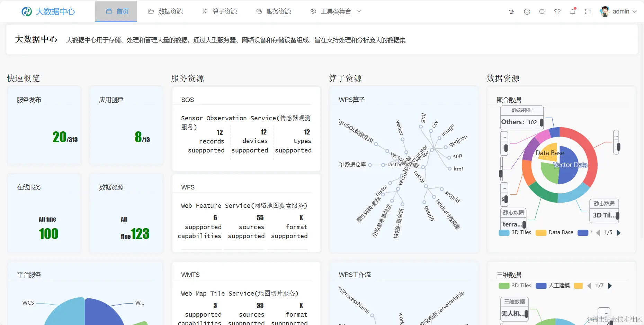Open the 数据资源 menu
This screenshot has height=325, width=644.
tap(166, 11)
